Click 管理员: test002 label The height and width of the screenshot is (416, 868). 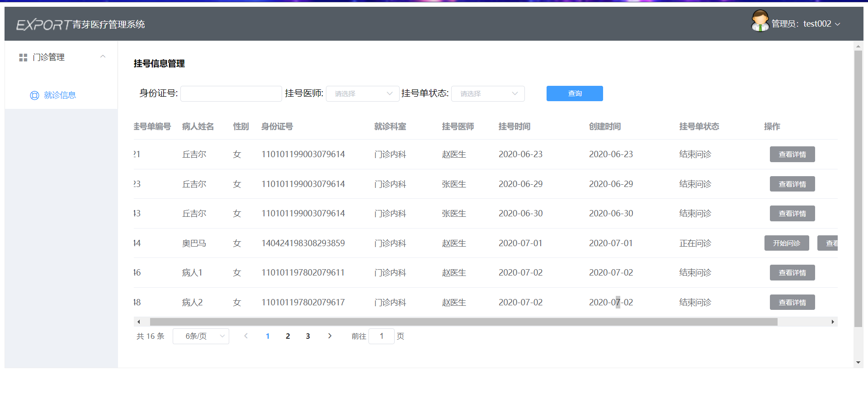[x=802, y=24]
